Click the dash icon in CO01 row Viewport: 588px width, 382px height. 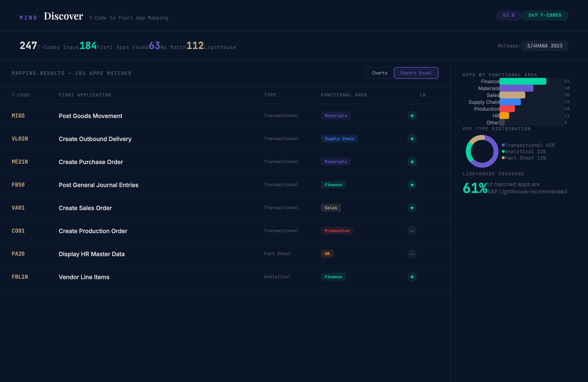412,231
